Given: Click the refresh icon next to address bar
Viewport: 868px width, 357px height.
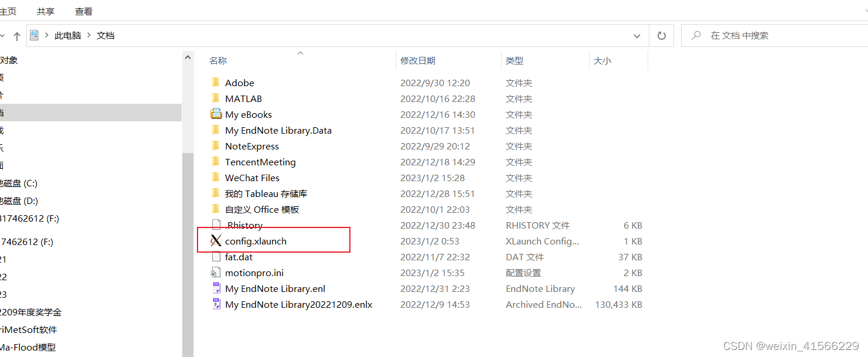Looking at the screenshot, I should click(661, 35).
